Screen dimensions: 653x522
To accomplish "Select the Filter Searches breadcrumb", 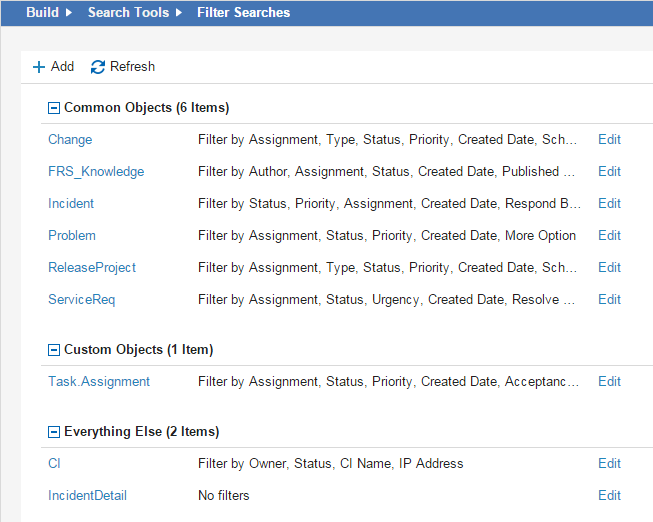I will click(x=243, y=13).
